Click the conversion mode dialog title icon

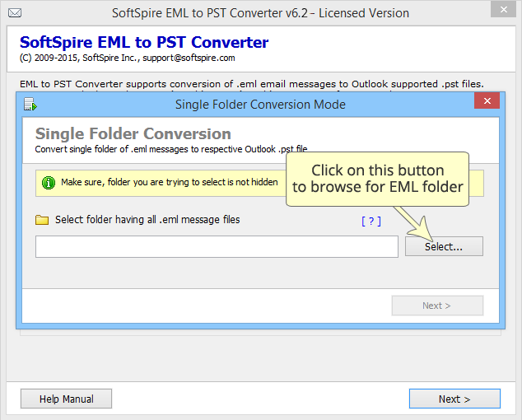30,105
